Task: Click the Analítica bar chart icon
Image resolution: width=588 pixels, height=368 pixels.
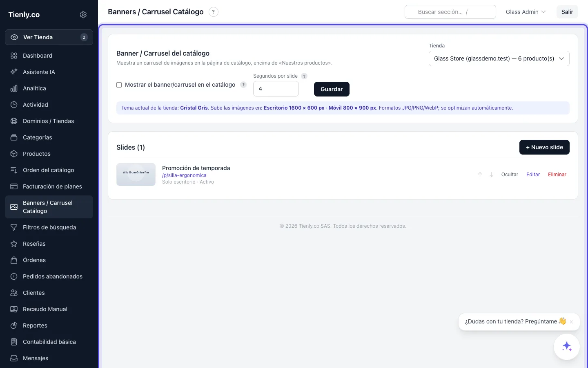Action: (14, 88)
